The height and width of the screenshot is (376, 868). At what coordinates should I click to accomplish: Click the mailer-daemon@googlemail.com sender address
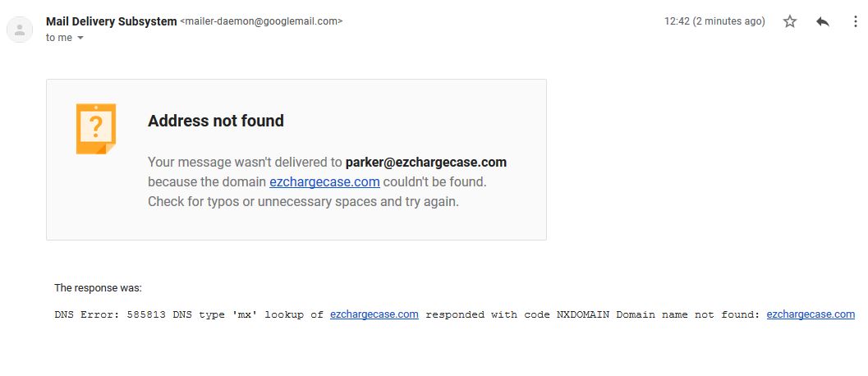coord(261,21)
